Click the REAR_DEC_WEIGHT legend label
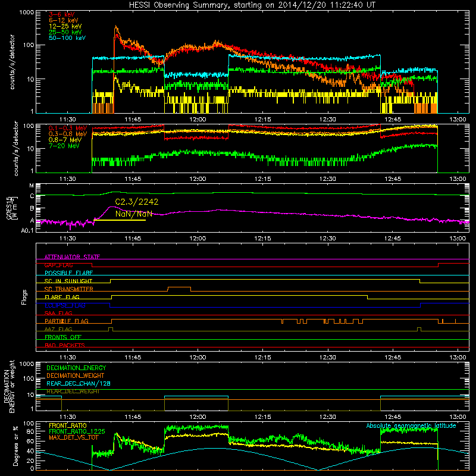476x476 pixels. pos(73,392)
